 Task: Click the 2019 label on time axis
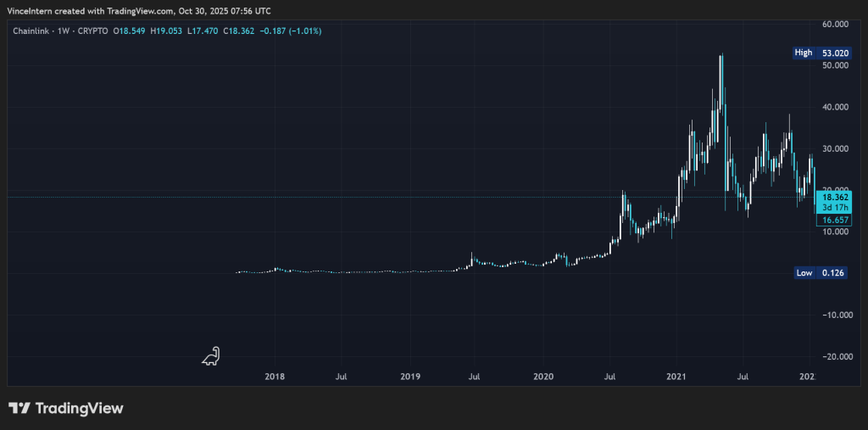[x=409, y=376]
